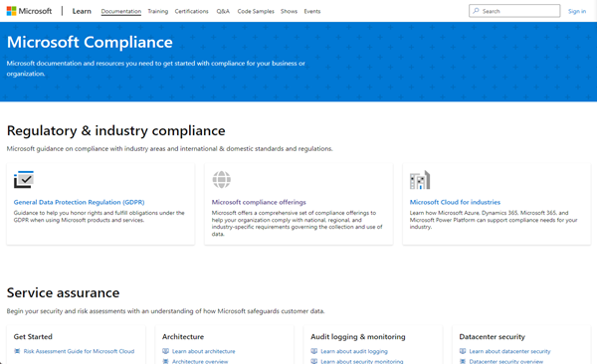Click the GDPR checklist icon
597x364 pixels.
(x=24, y=179)
